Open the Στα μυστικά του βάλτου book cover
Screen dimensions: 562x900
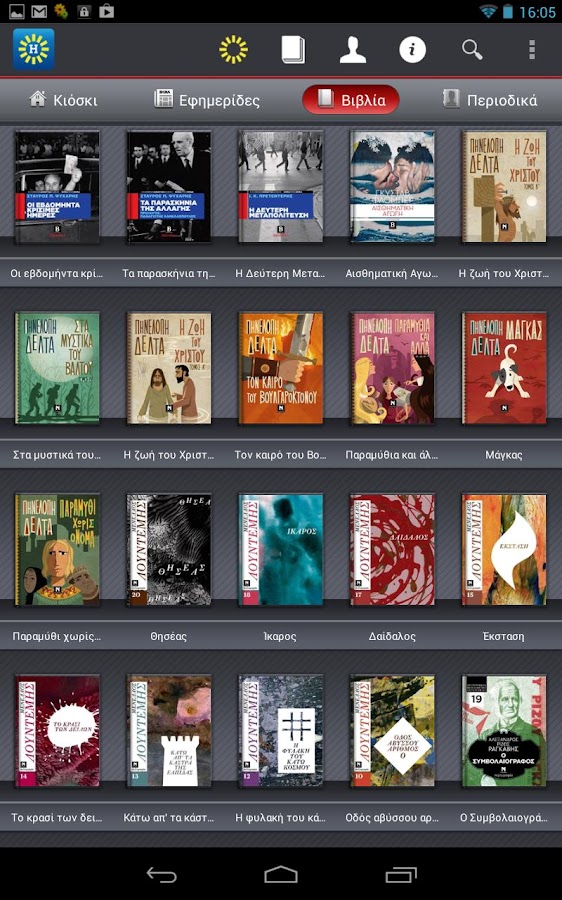click(x=57, y=368)
